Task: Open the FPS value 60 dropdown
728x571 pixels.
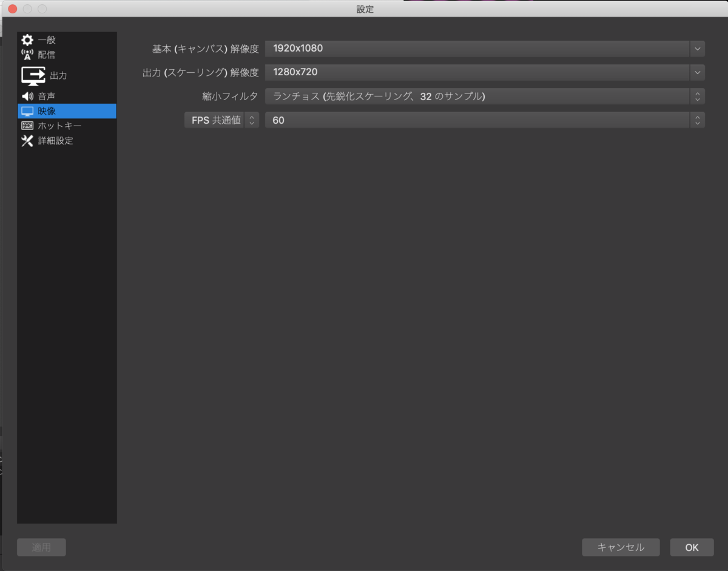Action: (x=697, y=120)
